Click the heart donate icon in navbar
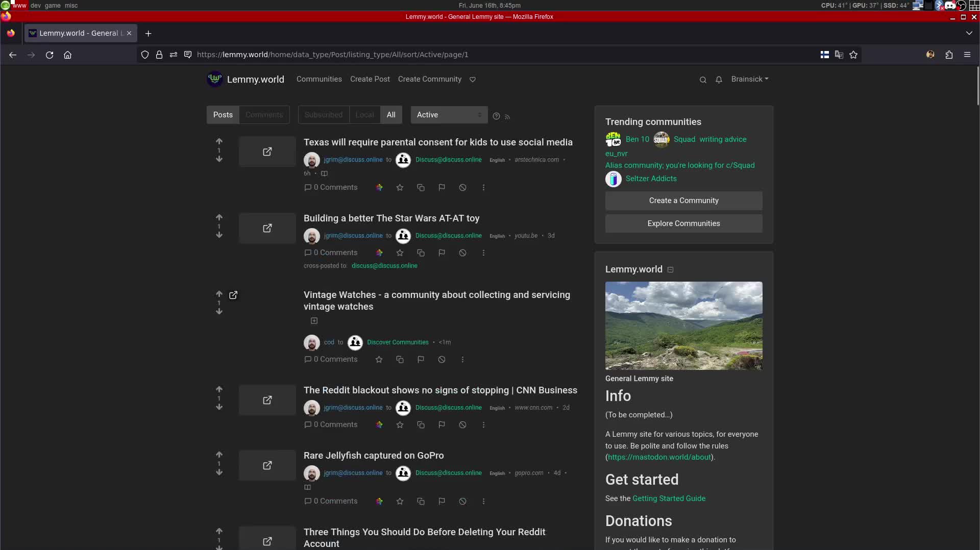The height and width of the screenshot is (550, 980). 473,80
